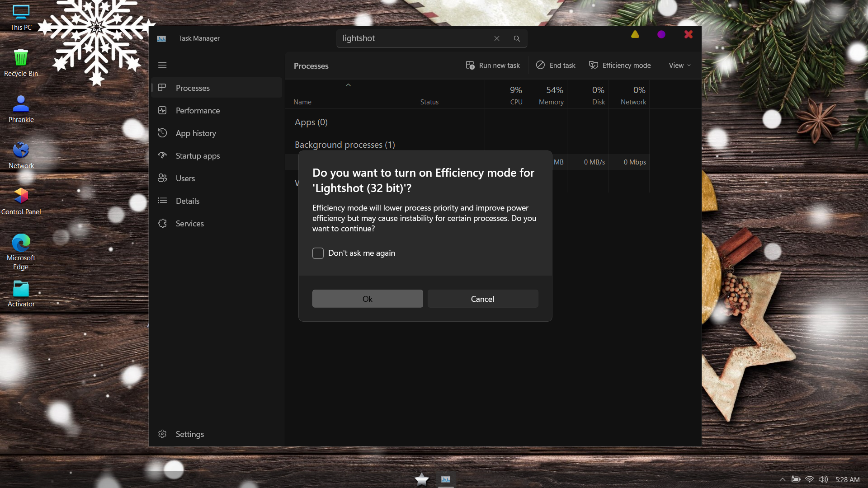Viewport: 868px width, 488px height.
Task: Click the search magnifier icon
Action: point(517,38)
